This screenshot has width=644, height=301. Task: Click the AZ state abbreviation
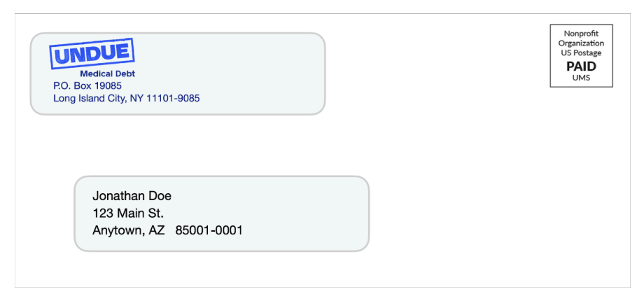coord(157,230)
